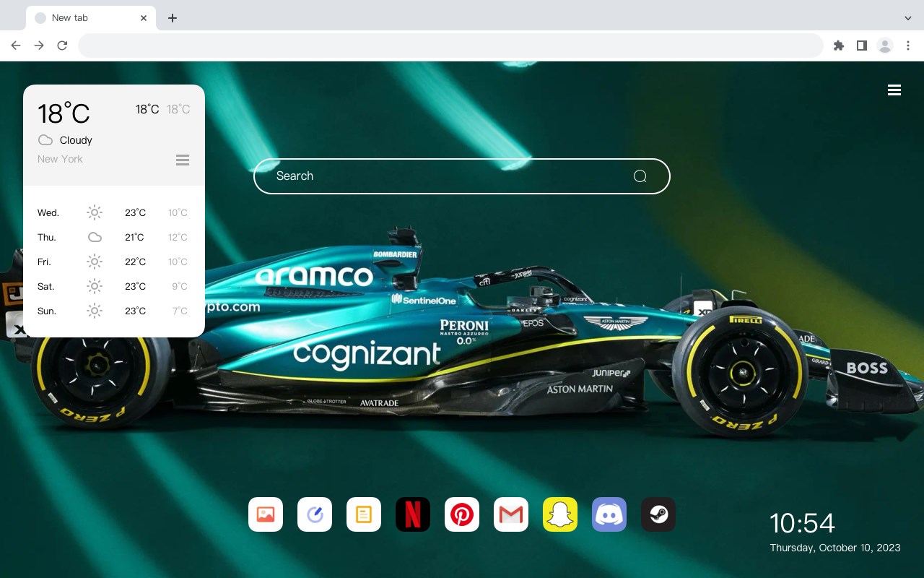Select the Wed. day label
This screenshot has width=924, height=578.
[x=48, y=212]
